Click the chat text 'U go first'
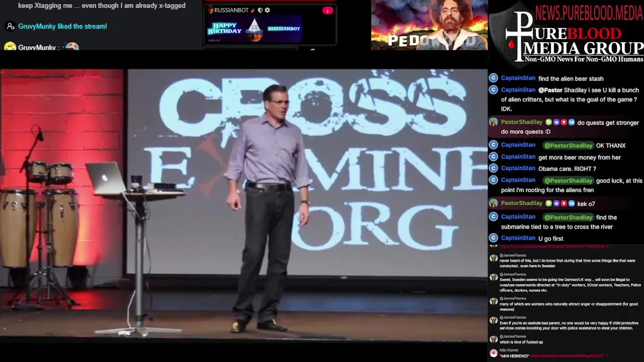644x362 pixels. point(550,238)
